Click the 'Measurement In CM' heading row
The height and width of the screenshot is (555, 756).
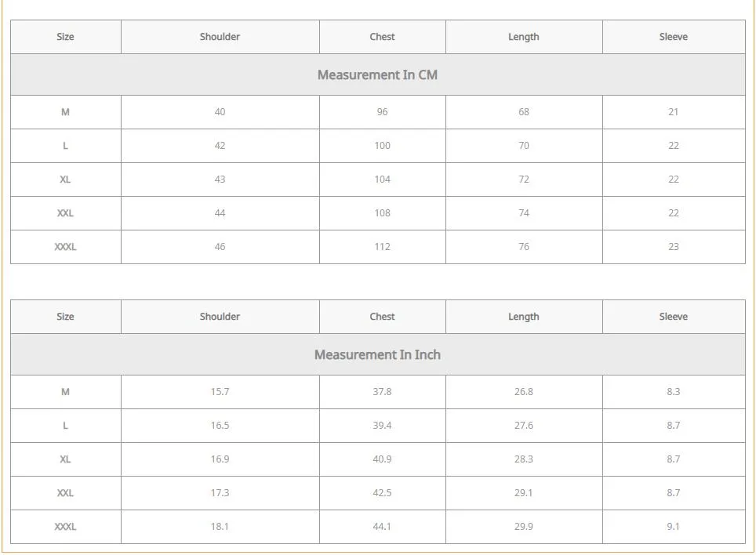[377, 75]
